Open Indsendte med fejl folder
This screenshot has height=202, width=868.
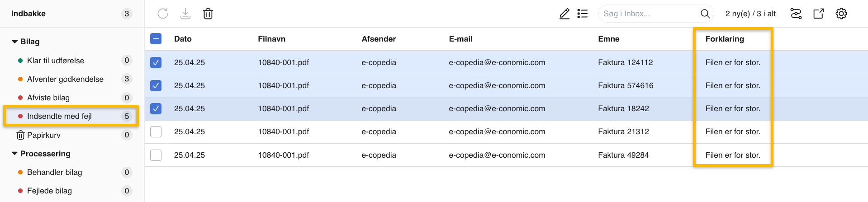coord(59,116)
